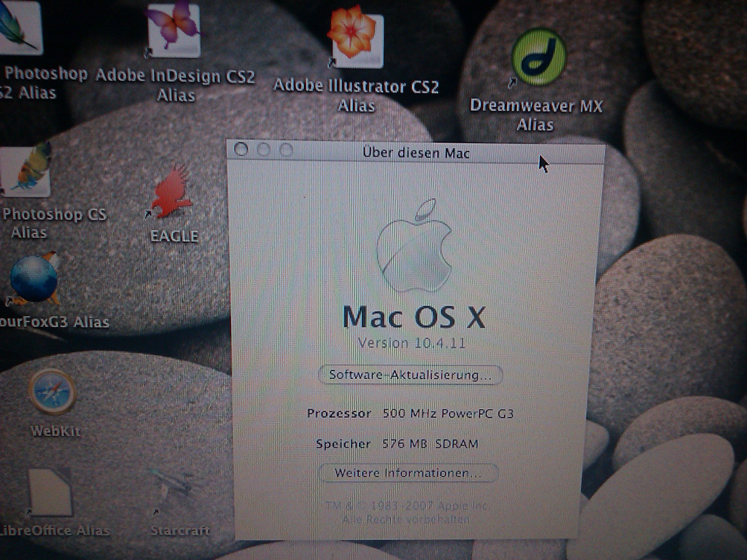Click the 'EAGLE' icon label
This screenshot has width=747, height=560.
pos(174,236)
